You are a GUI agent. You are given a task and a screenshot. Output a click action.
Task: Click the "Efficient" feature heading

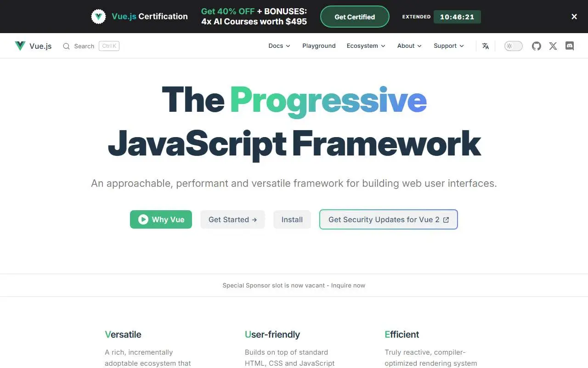point(402,334)
